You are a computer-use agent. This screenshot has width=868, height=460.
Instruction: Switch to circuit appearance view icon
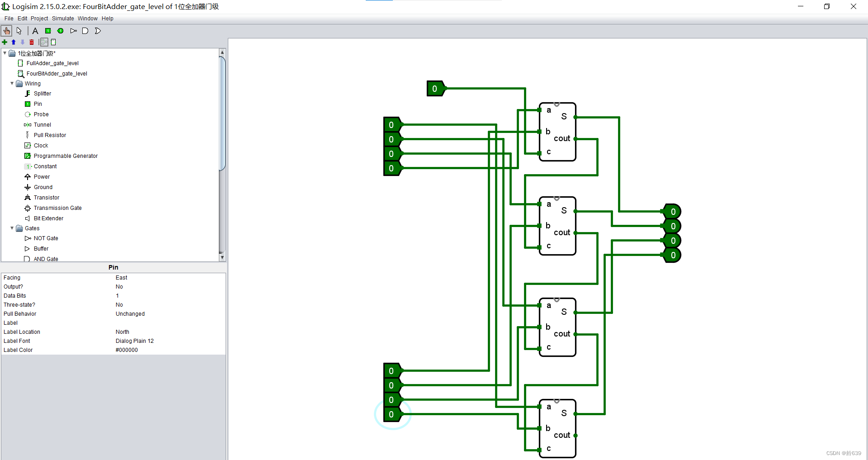(x=53, y=42)
